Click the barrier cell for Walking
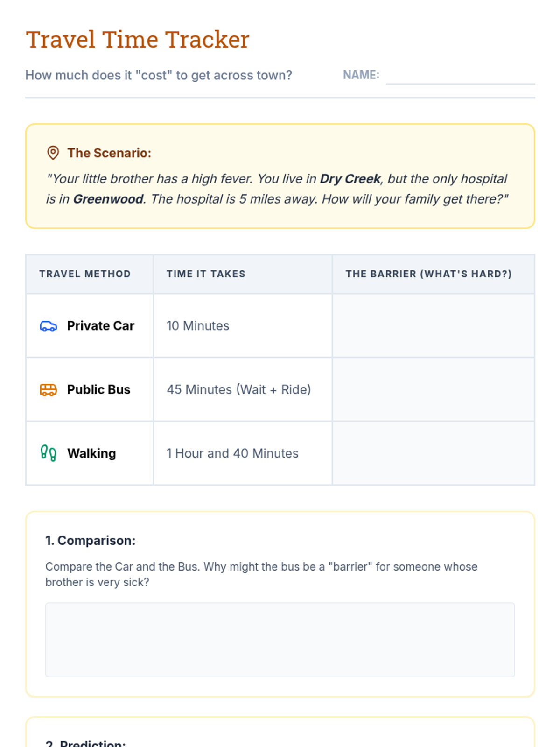Screen dimensions: 560x747 point(434,453)
